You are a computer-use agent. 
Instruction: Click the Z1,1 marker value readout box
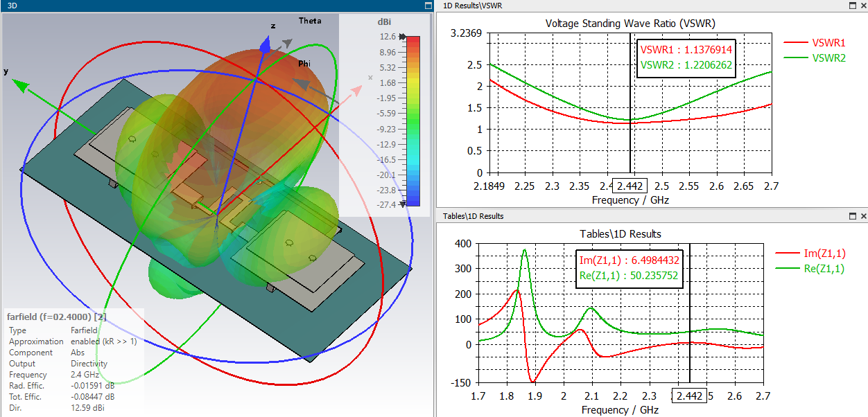630,267
